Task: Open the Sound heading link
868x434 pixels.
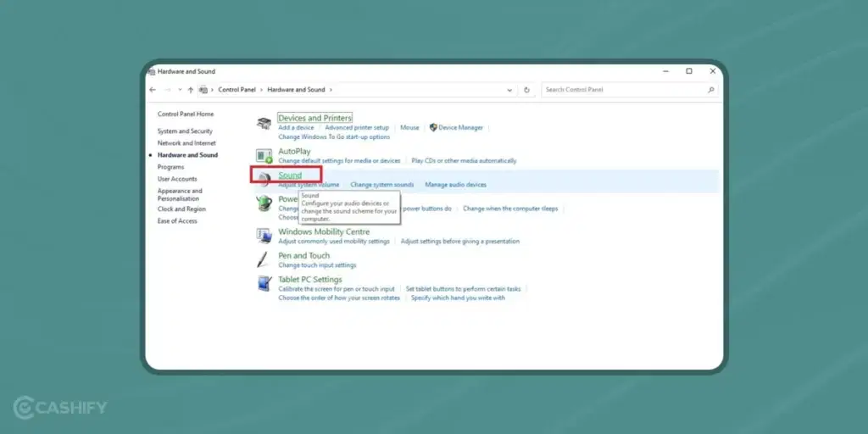Action: click(x=290, y=175)
